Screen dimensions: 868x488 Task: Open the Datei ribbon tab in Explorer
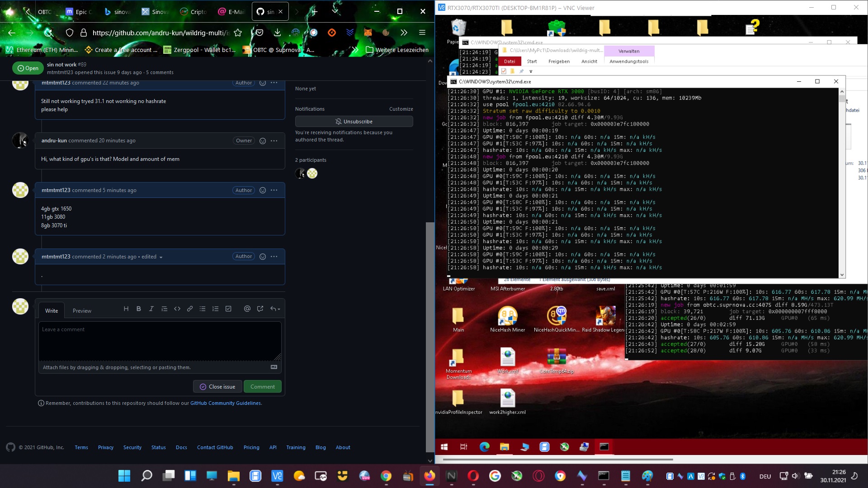coord(509,61)
